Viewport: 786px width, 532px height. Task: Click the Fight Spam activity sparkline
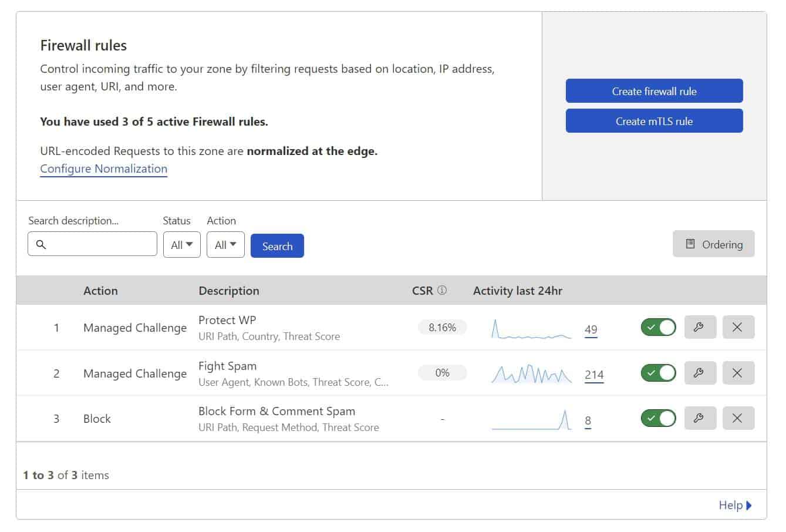[x=531, y=374]
